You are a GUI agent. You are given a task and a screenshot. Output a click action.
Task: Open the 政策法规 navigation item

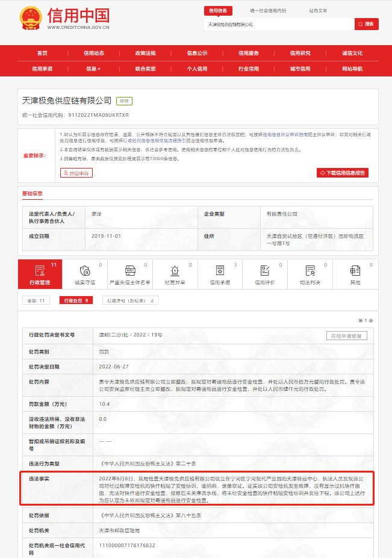(x=145, y=53)
